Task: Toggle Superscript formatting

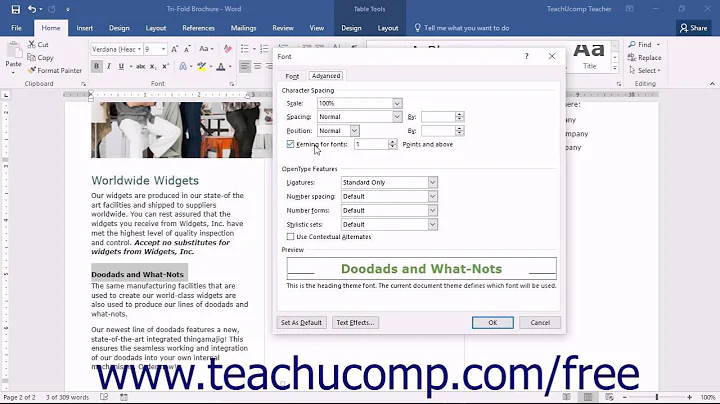Action: click(x=165, y=66)
